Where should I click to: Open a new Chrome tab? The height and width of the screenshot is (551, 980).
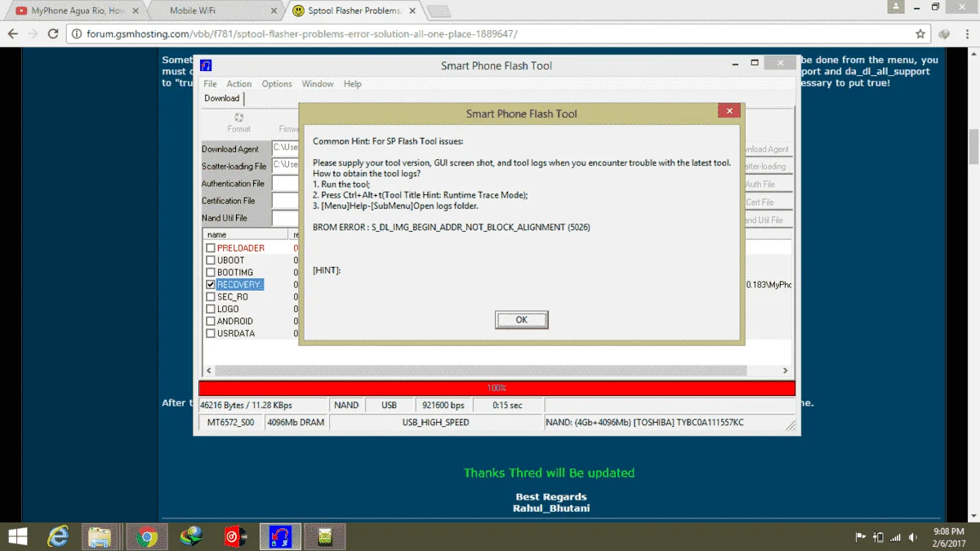[439, 11]
